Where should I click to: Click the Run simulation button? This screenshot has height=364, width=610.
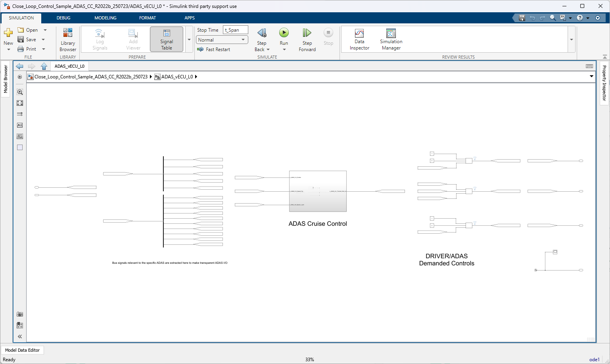pos(284,33)
